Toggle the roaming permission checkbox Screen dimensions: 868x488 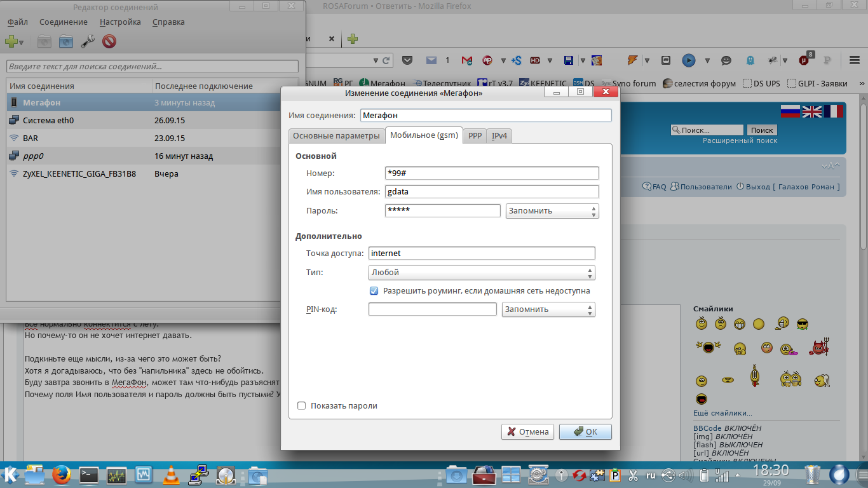[374, 290]
